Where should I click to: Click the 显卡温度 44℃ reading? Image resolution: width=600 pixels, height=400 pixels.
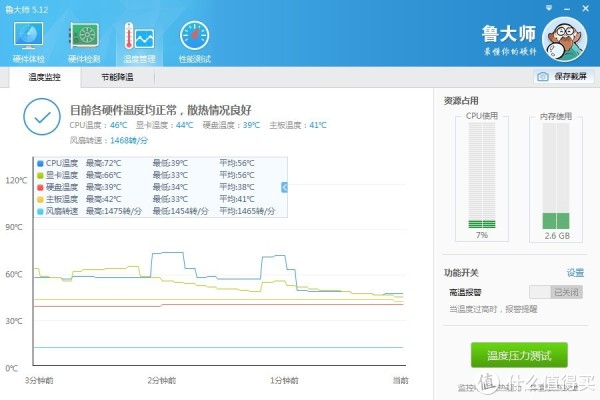coord(165,125)
